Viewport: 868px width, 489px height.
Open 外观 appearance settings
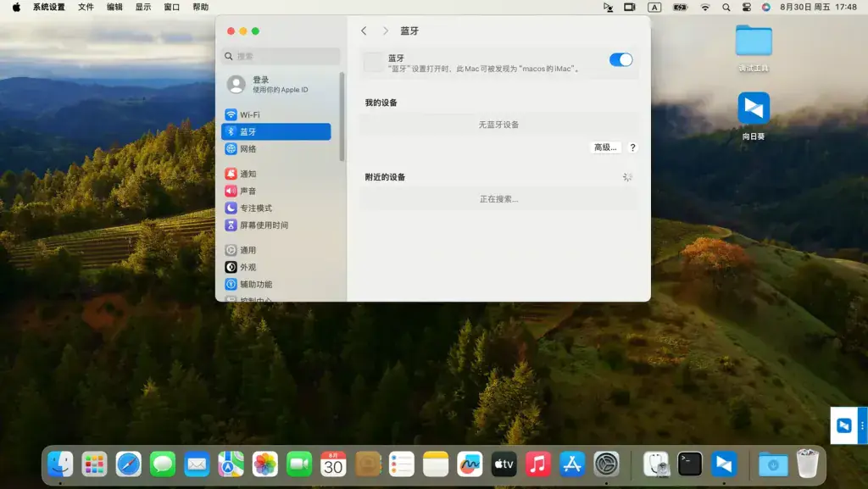click(x=276, y=267)
